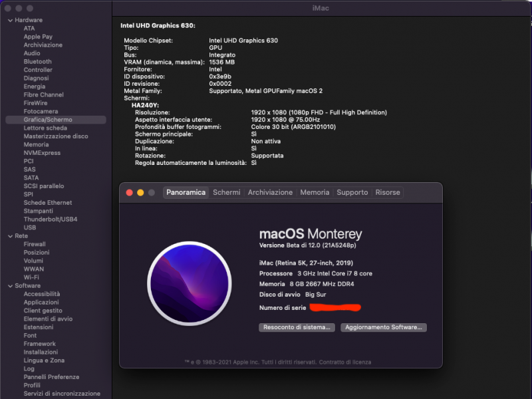Switch to the Schermi tab
The height and width of the screenshot is (399, 532).
(227, 192)
